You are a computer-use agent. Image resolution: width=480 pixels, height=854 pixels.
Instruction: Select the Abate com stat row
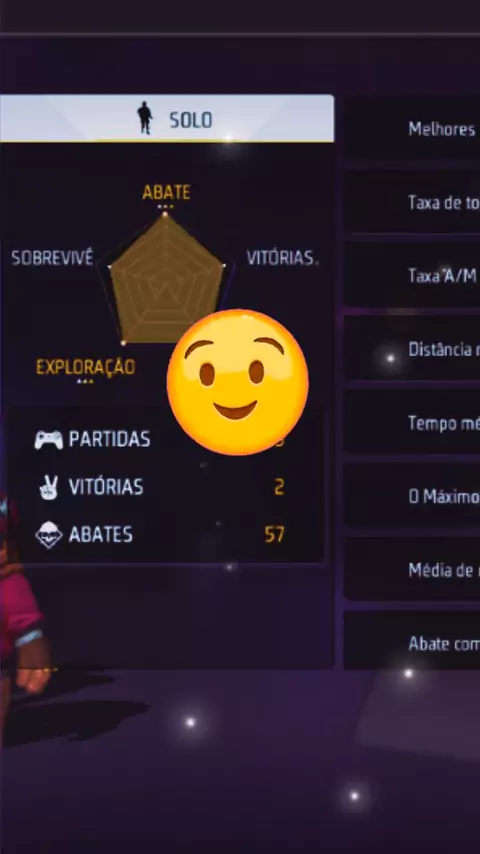pos(412,643)
